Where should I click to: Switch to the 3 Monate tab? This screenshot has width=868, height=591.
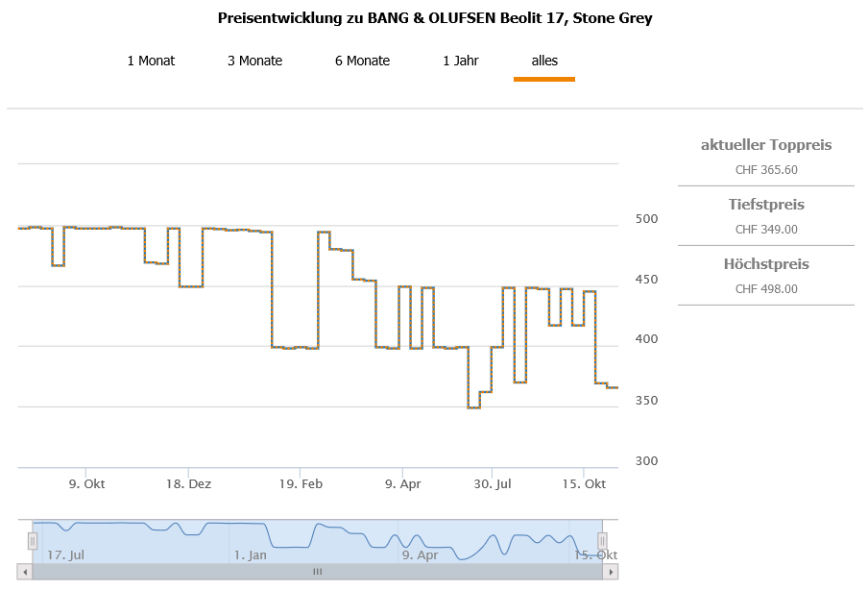[x=254, y=61]
